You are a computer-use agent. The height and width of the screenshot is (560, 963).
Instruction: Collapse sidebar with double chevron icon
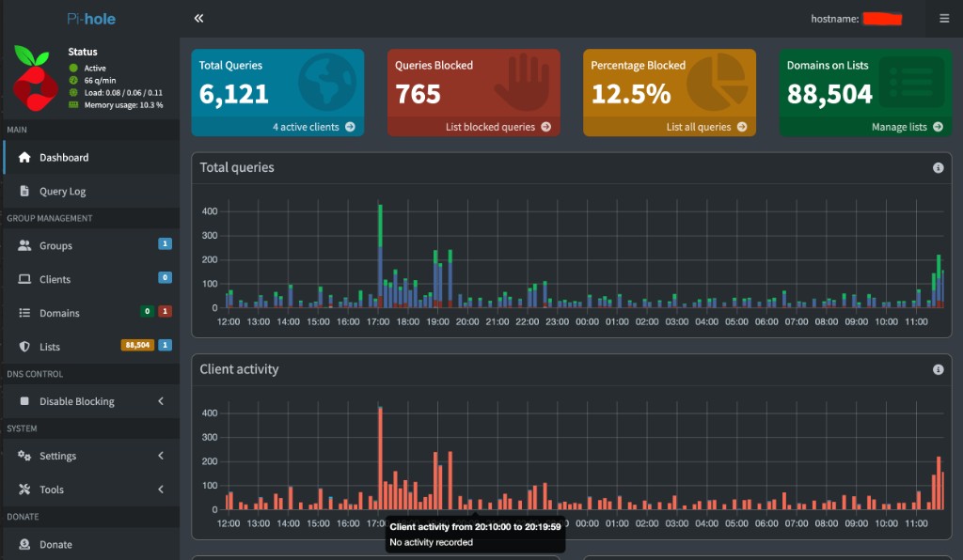pyautogui.click(x=198, y=19)
